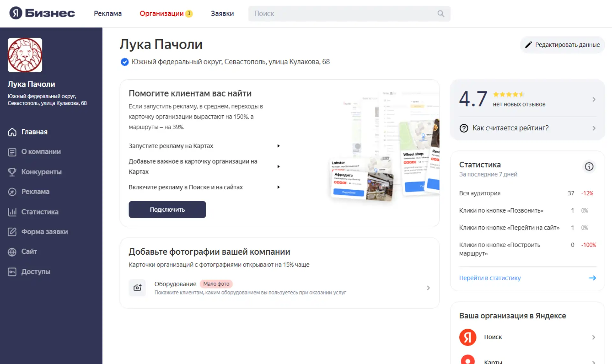
Task: Click the rating stars
Action: (508, 94)
